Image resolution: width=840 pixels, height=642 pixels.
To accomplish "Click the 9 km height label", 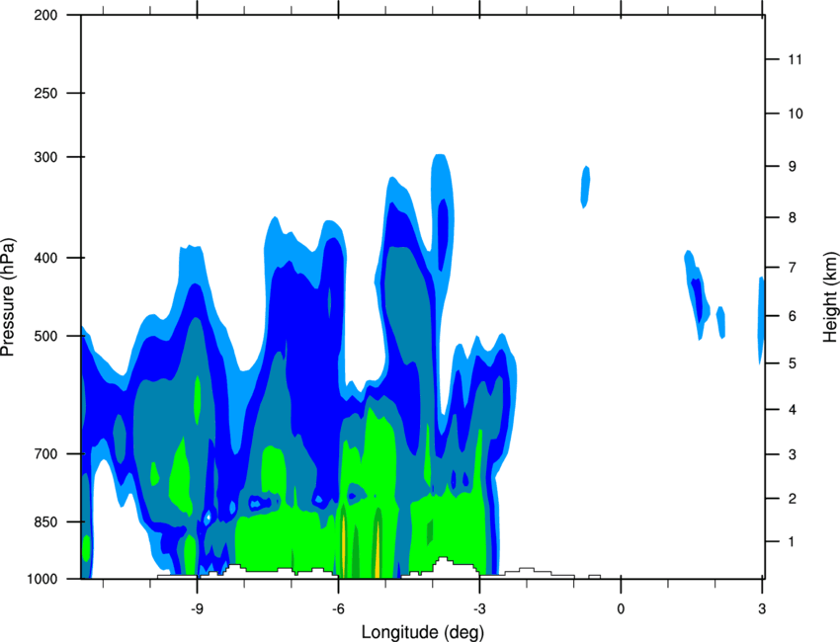I will 792,167.
